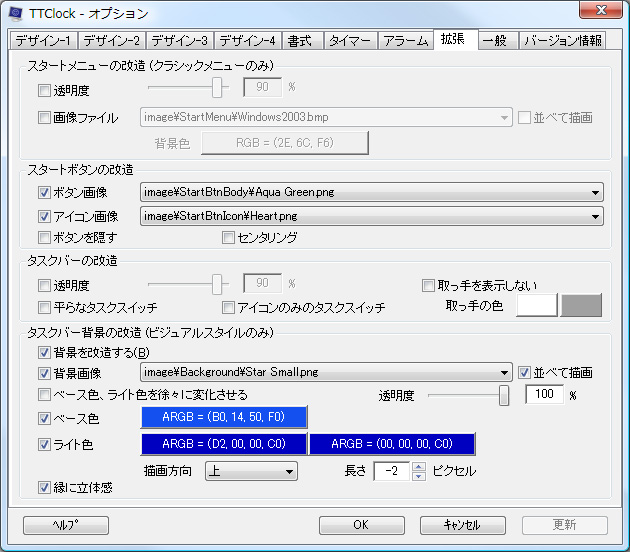Select the デザイン-3 tab
The width and height of the screenshot is (630, 552).
tap(180, 41)
